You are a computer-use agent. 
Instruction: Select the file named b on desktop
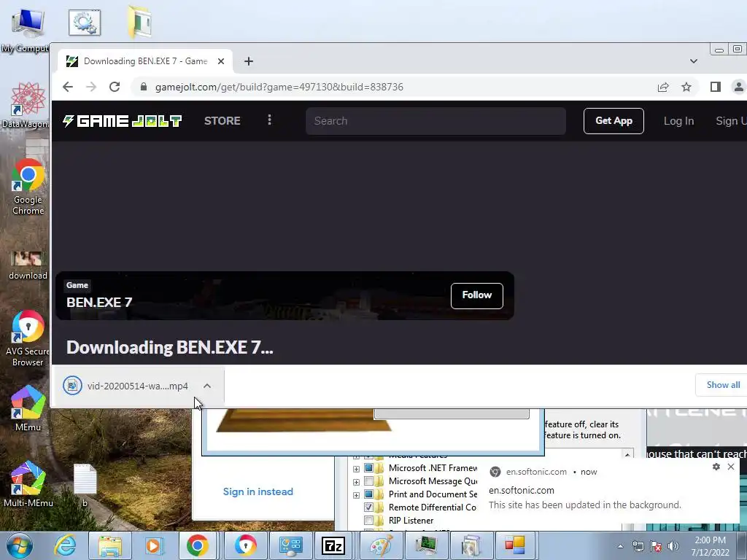(85, 485)
